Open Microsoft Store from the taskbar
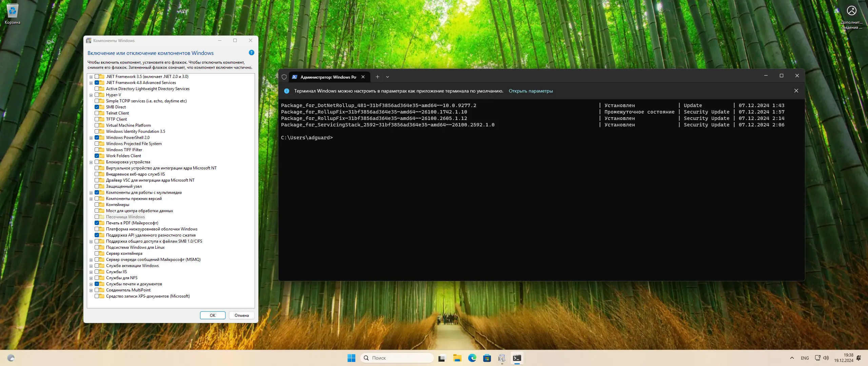868x366 pixels. tap(487, 358)
